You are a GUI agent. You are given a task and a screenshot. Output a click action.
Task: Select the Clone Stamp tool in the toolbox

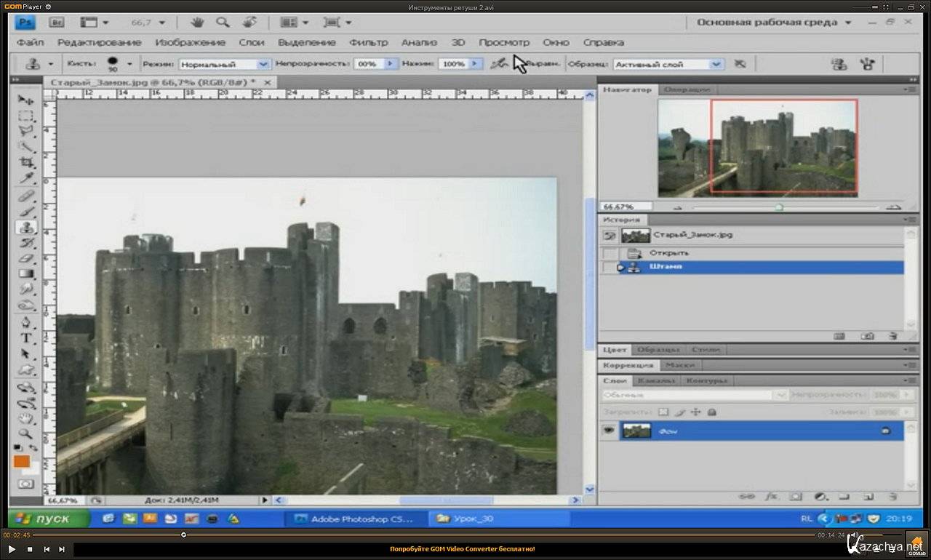pyautogui.click(x=26, y=227)
